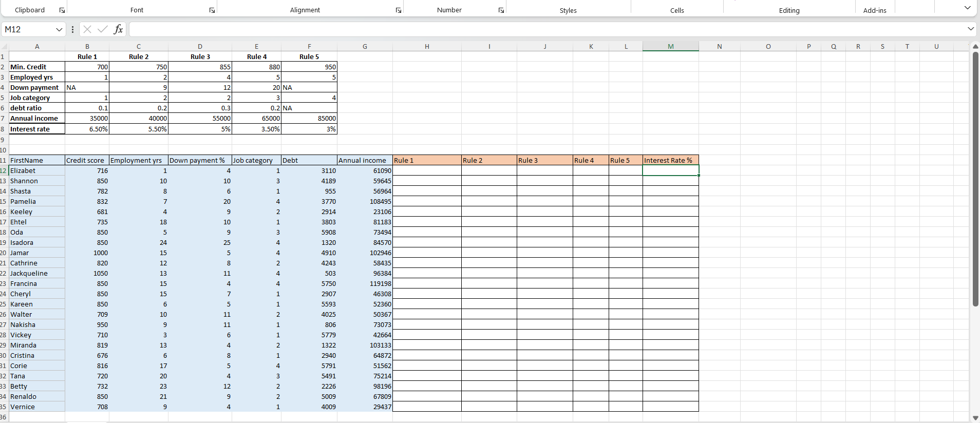This screenshot has height=423, width=980.
Task: Select column M header
Action: (671, 47)
